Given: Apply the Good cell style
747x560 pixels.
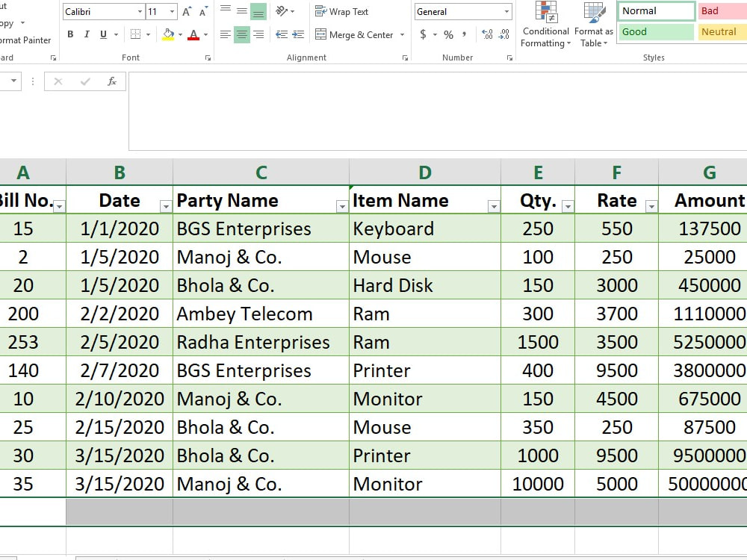Looking at the screenshot, I should 656,32.
